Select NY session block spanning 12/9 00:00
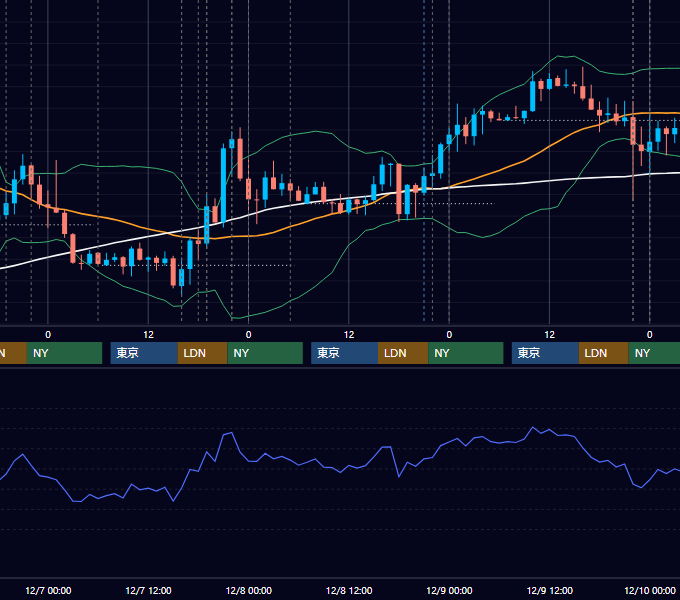The image size is (680, 600). (x=466, y=353)
